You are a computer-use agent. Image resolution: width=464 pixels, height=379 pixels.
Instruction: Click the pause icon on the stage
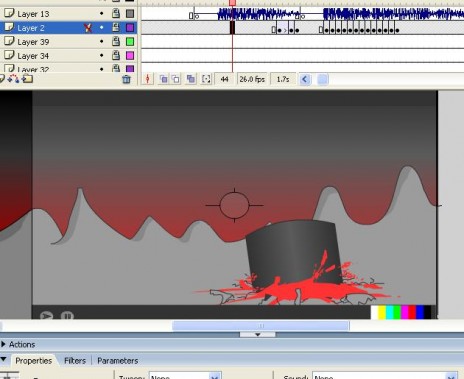(x=67, y=316)
